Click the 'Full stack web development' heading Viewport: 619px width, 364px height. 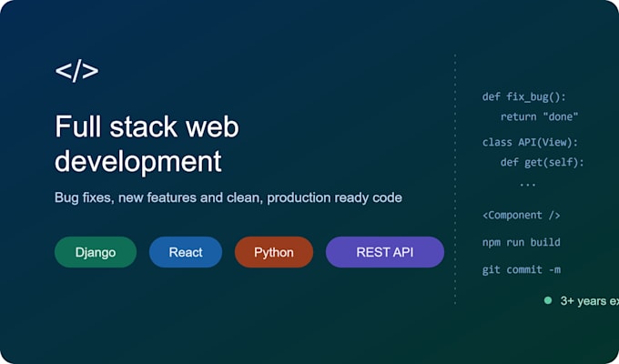[x=147, y=144]
